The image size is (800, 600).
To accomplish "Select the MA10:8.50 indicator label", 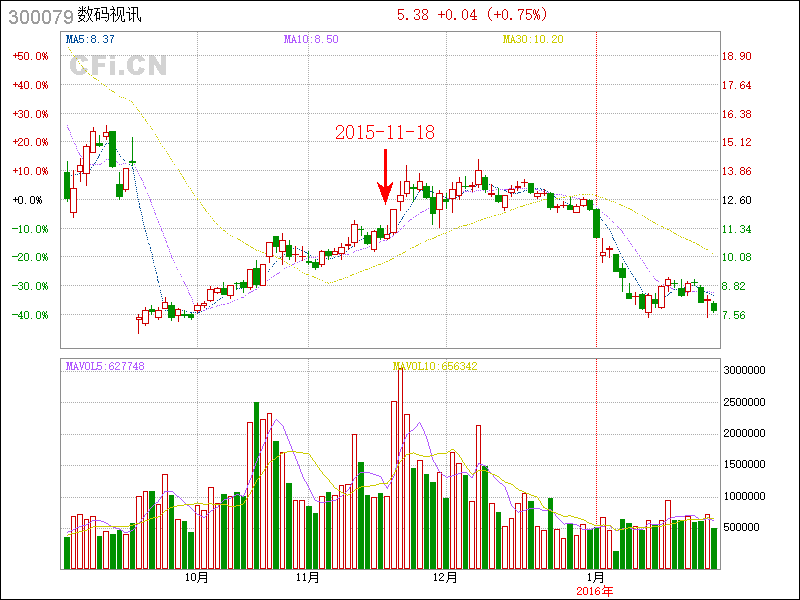I will point(311,39).
